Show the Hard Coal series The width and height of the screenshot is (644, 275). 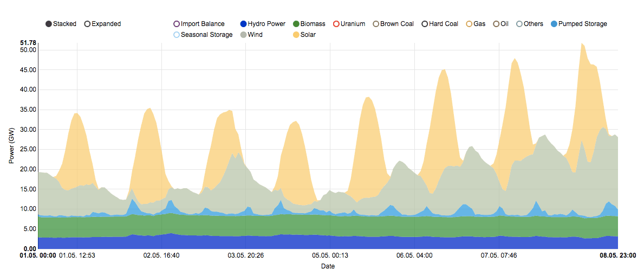[x=425, y=24]
